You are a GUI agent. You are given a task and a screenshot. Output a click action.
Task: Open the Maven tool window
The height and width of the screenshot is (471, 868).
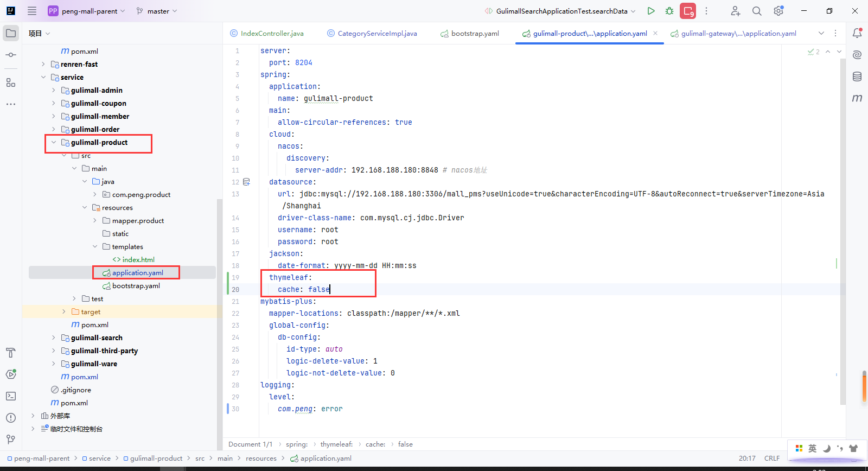pyautogui.click(x=857, y=98)
